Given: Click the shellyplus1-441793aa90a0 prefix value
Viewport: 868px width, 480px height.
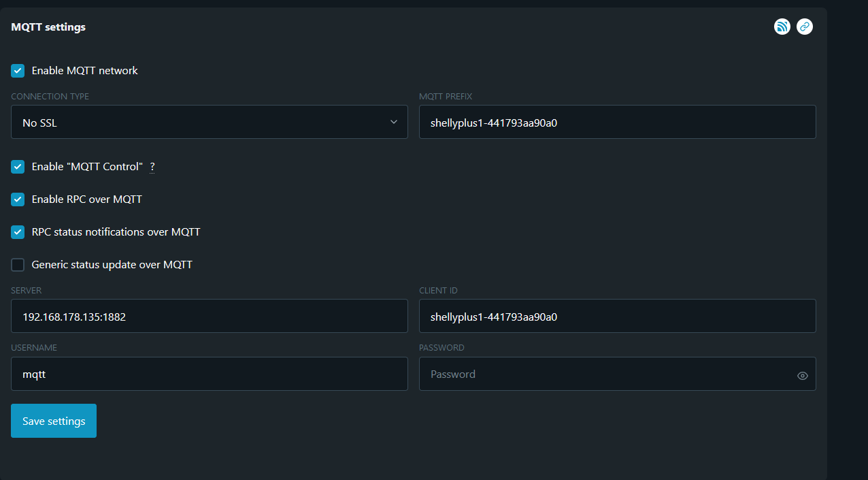Looking at the screenshot, I should tap(494, 123).
